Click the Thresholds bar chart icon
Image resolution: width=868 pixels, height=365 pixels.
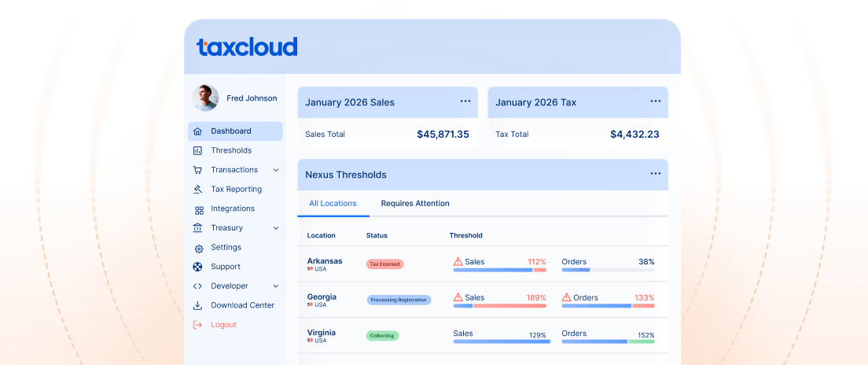[197, 151]
